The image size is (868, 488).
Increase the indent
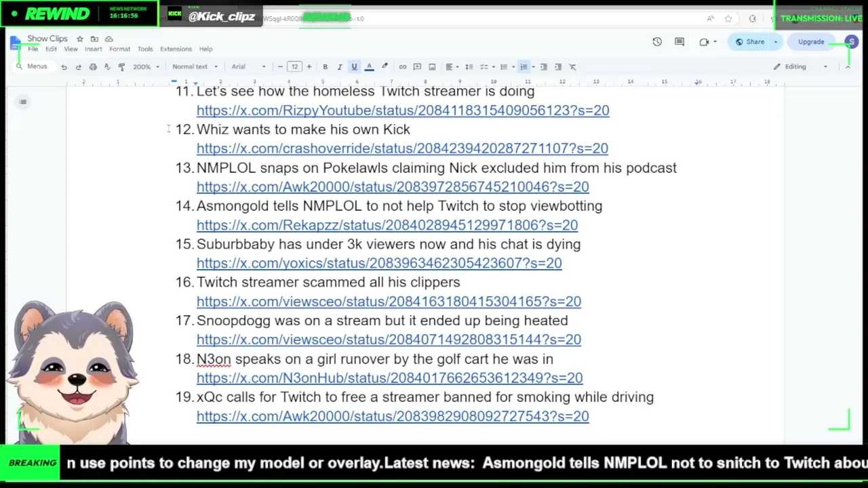pyautogui.click(x=558, y=66)
